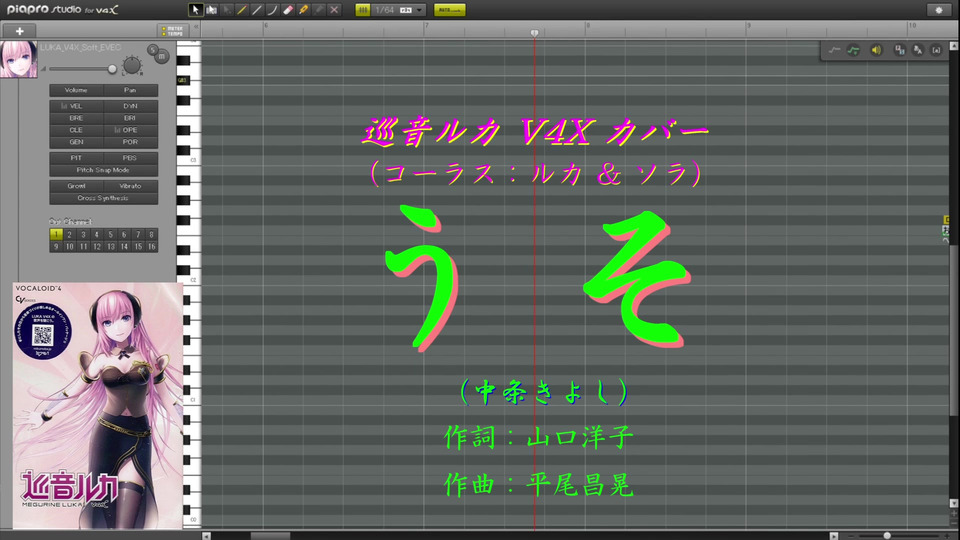
Task: Toggle the Meter/Tempo display button
Action: [172, 31]
